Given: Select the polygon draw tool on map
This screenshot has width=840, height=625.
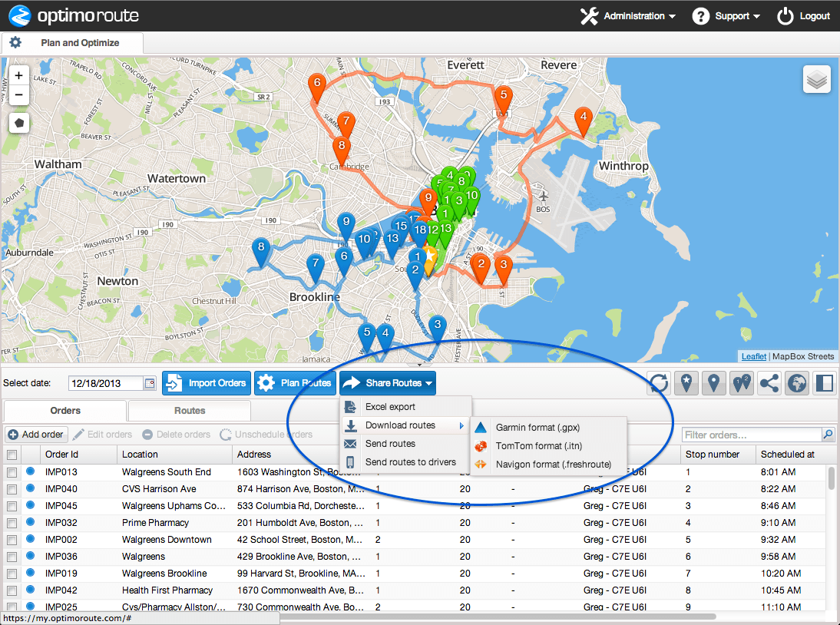Looking at the screenshot, I should click(x=19, y=123).
